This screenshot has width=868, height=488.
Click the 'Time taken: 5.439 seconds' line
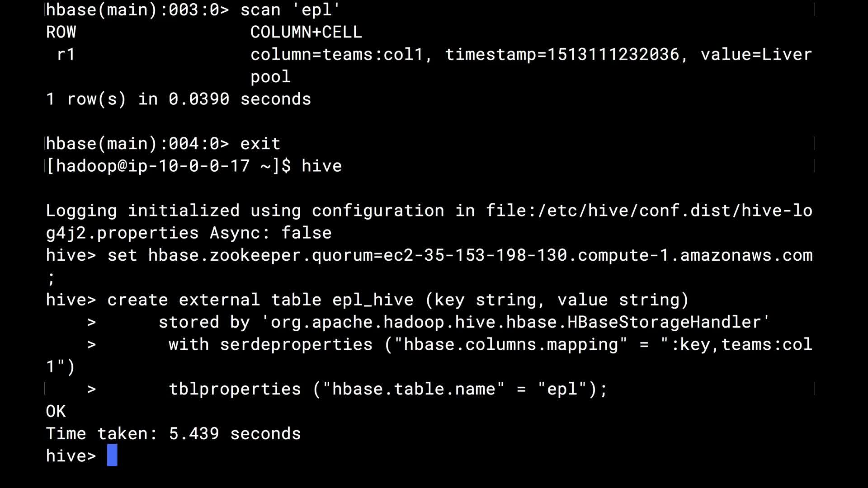173,434
